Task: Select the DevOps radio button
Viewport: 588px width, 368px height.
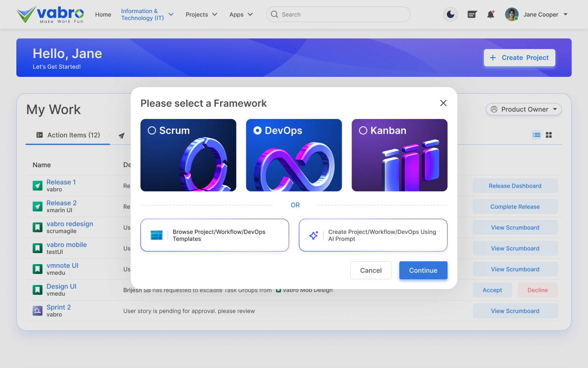Action: 258,130
